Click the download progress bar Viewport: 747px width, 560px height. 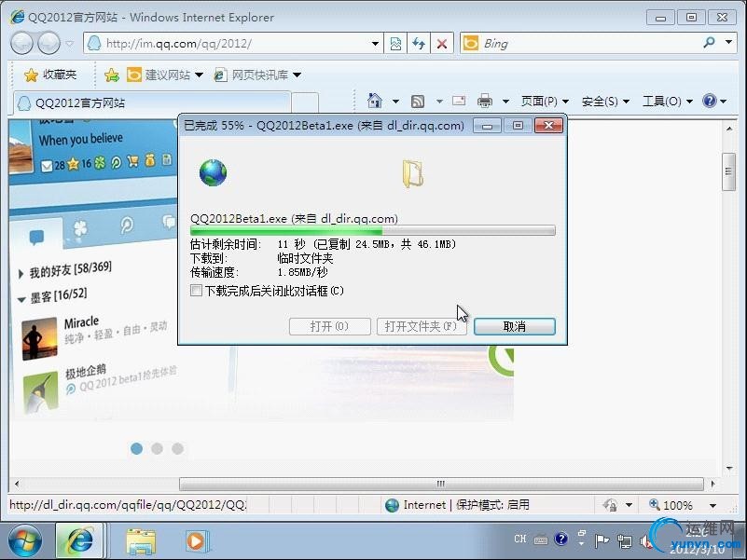coord(372,231)
